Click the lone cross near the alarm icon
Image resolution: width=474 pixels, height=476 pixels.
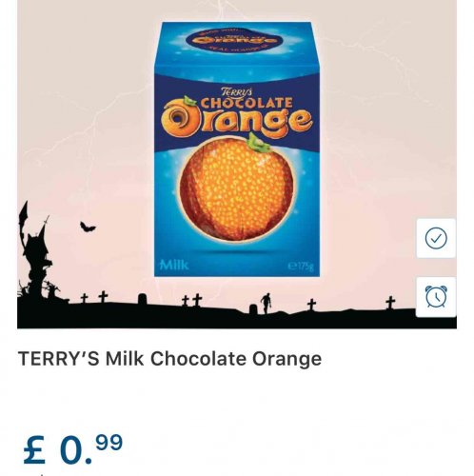390,303
